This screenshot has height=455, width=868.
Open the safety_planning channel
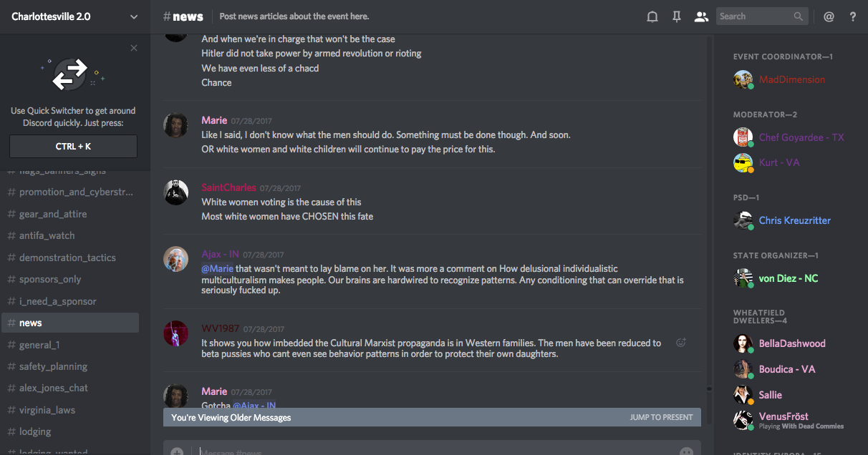tap(53, 366)
